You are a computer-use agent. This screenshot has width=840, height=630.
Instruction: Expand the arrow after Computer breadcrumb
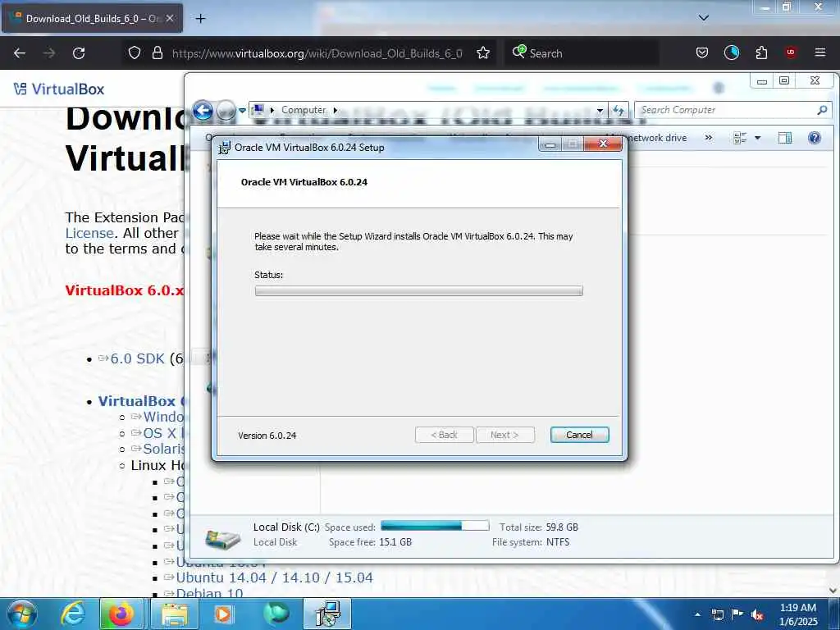click(x=336, y=110)
